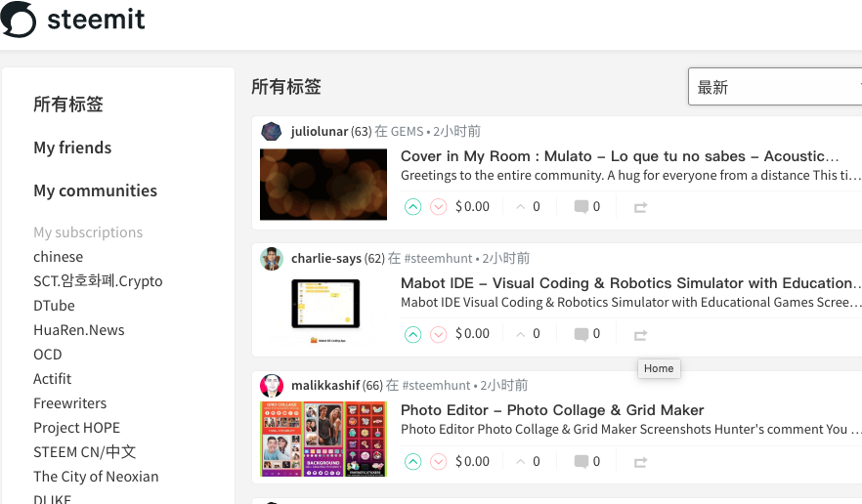Open malikkashif's avatar
Screen dimensions: 862x504
click(x=272, y=386)
